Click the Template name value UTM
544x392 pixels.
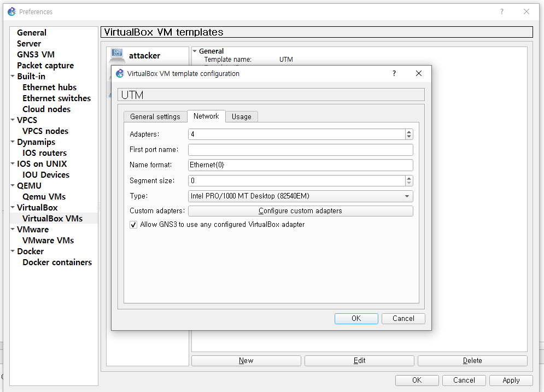[286, 60]
